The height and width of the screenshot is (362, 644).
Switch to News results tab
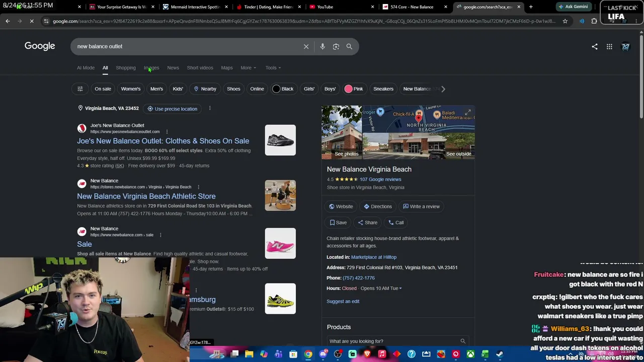[173, 68]
